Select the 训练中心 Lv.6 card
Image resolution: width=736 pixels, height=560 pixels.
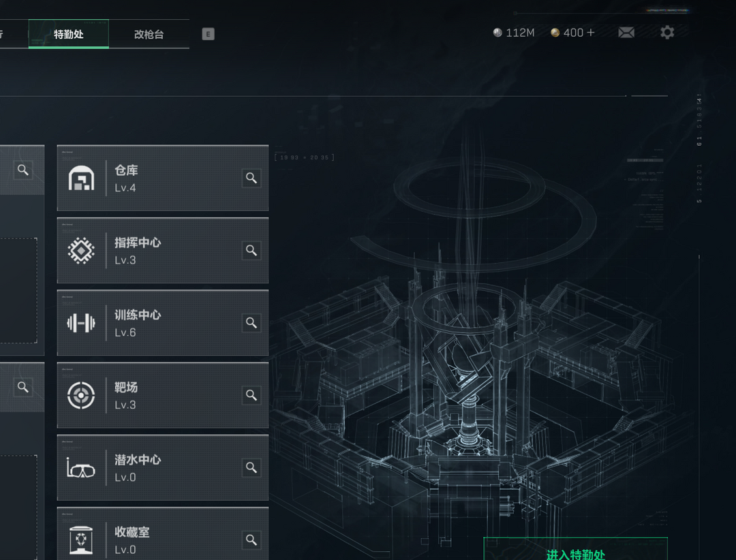(x=162, y=323)
